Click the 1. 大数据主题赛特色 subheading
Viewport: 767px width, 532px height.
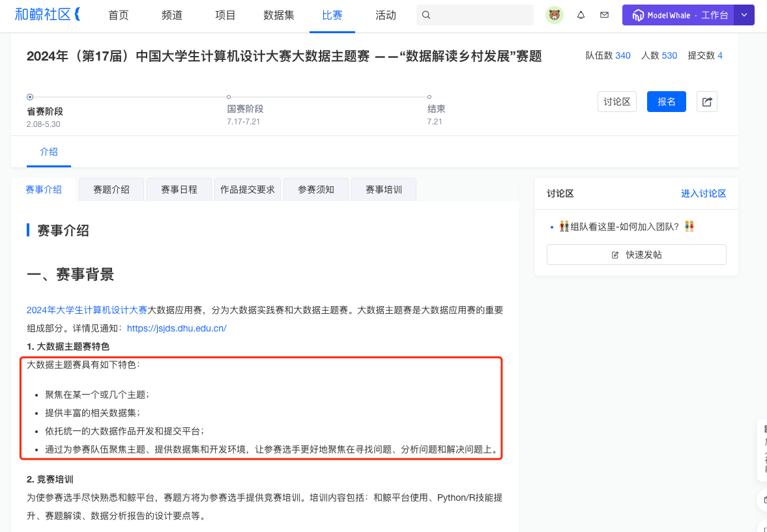[68, 346]
